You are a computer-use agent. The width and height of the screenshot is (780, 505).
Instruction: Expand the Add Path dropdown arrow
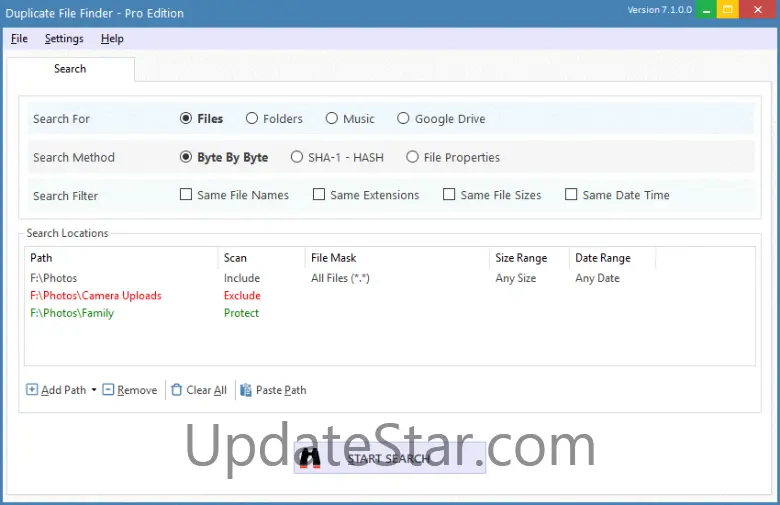(x=94, y=390)
